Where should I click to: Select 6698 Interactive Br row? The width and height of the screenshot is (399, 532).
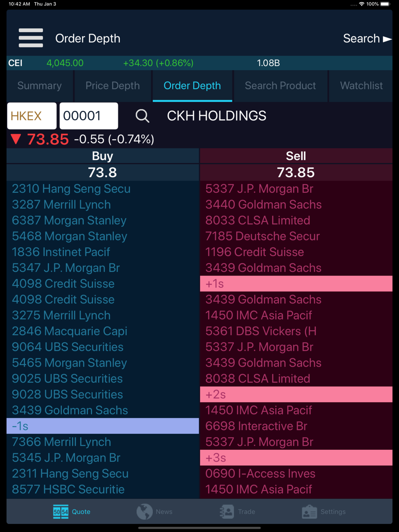tap(296, 426)
